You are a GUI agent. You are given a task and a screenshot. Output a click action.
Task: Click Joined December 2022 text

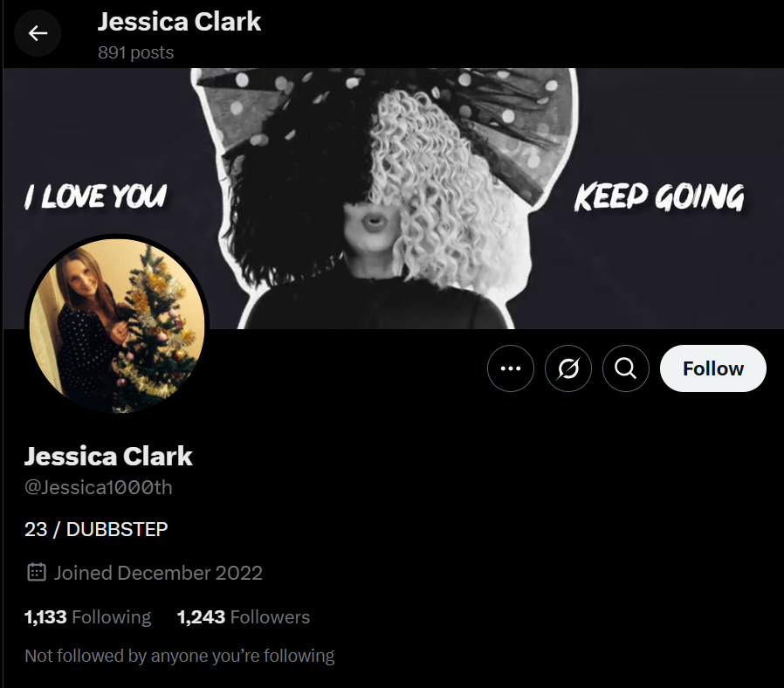[158, 573]
